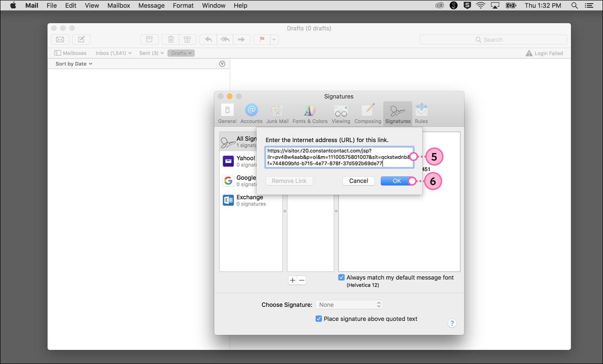Image resolution: width=603 pixels, height=364 pixels.
Task: Click the help question mark button
Action: pyautogui.click(x=452, y=323)
